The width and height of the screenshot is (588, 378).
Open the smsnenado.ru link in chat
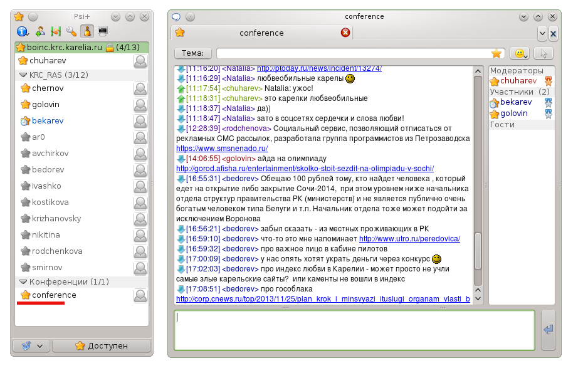[222, 149]
